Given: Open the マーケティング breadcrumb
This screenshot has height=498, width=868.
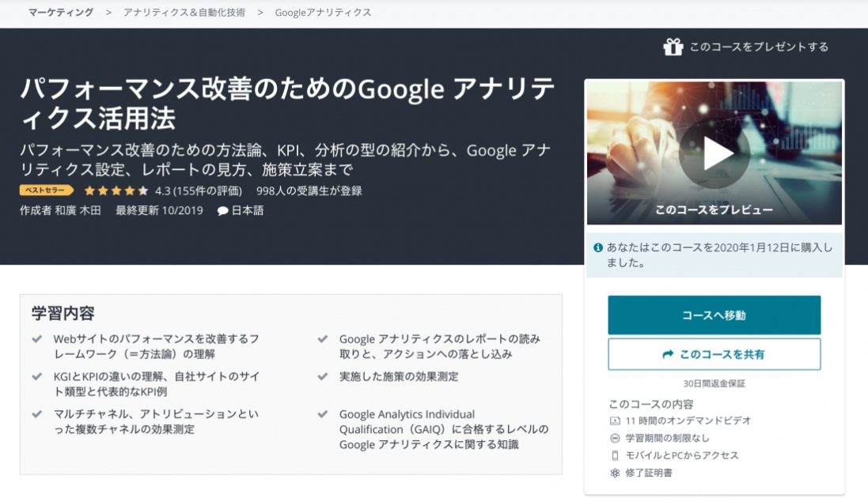Looking at the screenshot, I should 61,12.
